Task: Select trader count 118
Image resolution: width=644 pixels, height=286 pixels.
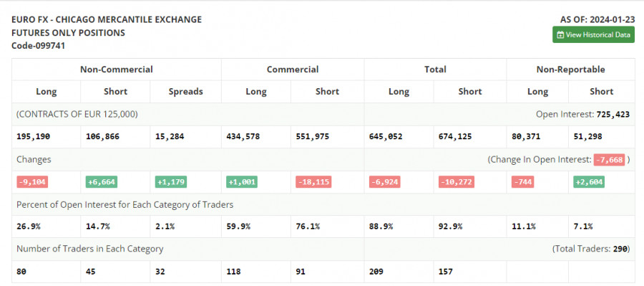Action: tap(233, 272)
